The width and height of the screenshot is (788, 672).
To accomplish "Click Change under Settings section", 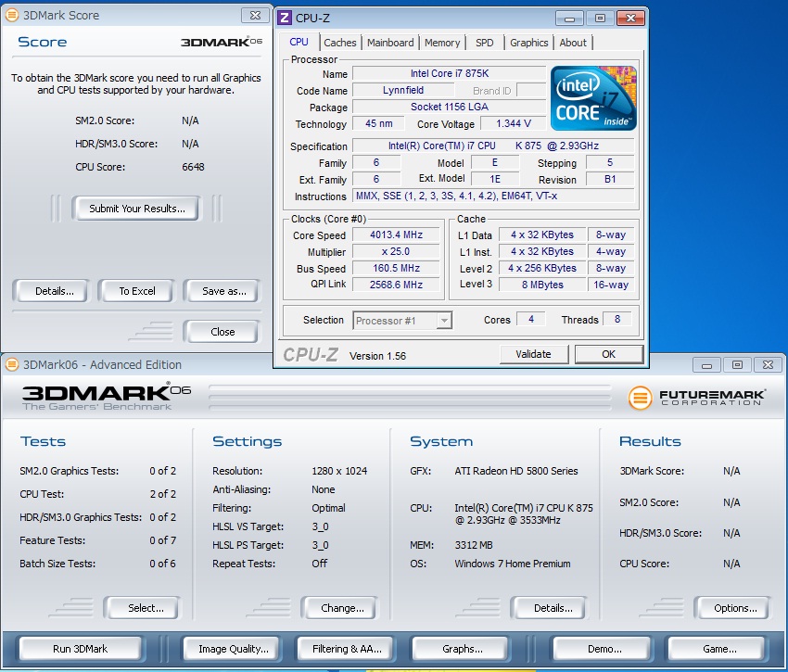I will (342, 608).
